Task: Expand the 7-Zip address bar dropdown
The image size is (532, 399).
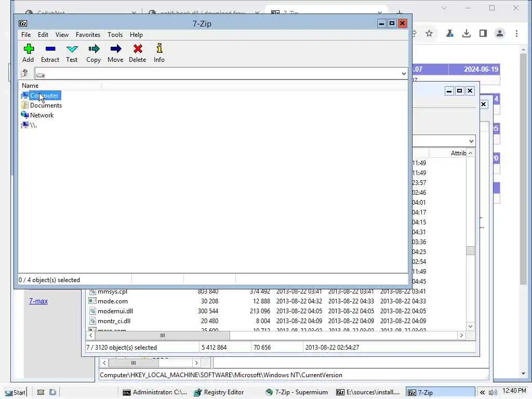Action: 403,74
